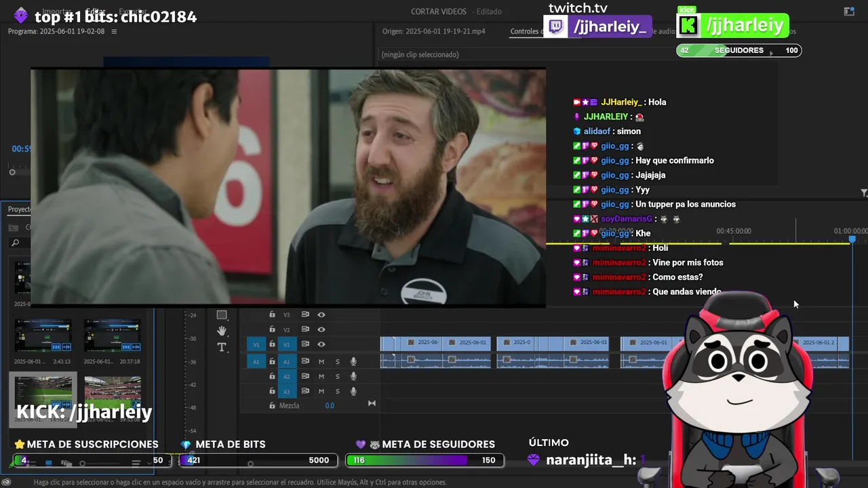Select the Hand tool
868x488 pixels.
click(x=222, y=331)
